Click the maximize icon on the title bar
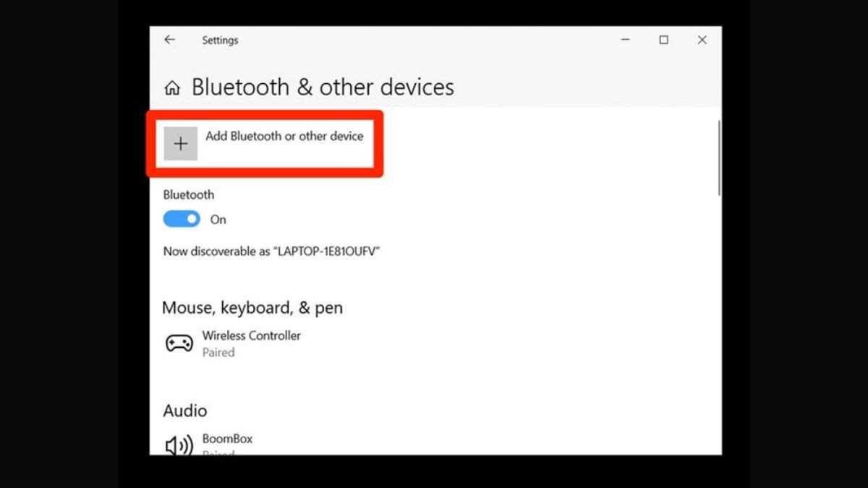The image size is (868, 488). (x=663, y=40)
